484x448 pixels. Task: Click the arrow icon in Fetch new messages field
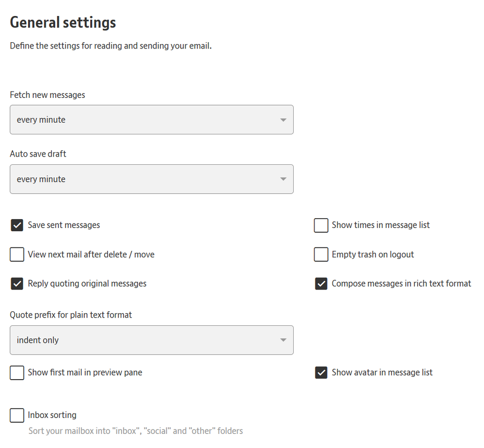[x=283, y=120]
